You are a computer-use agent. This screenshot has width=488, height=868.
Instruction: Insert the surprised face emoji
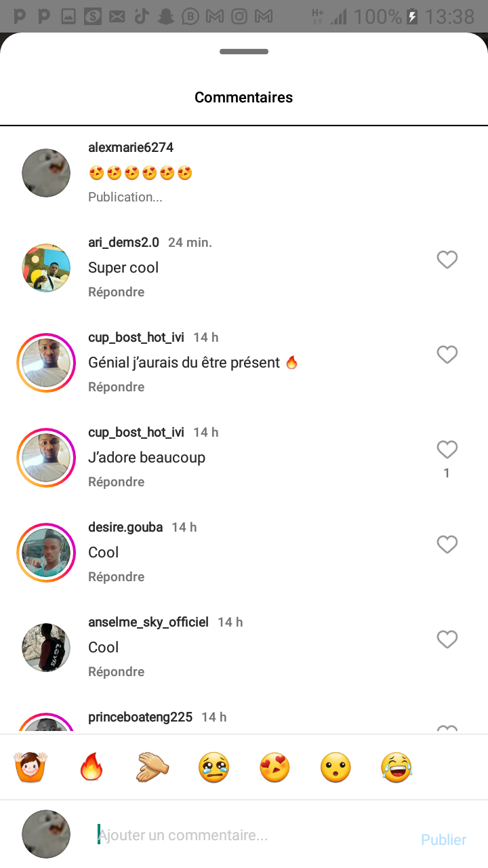pyautogui.click(x=335, y=768)
